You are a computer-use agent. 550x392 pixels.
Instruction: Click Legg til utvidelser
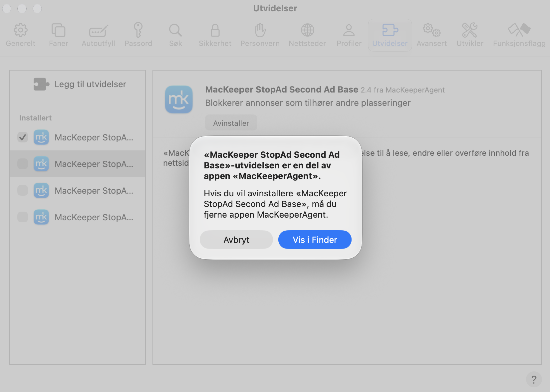pyautogui.click(x=90, y=85)
